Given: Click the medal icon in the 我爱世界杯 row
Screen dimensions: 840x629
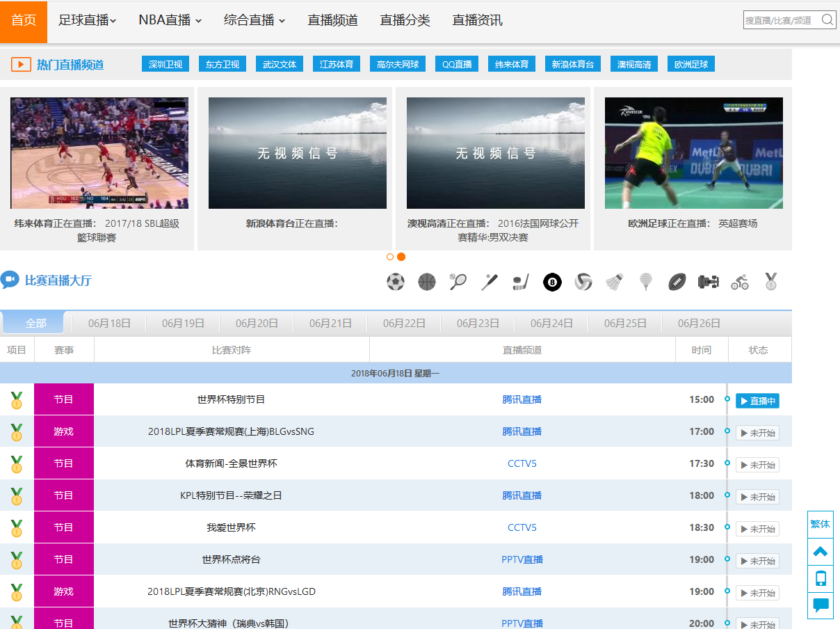Looking at the screenshot, I should 17,528.
